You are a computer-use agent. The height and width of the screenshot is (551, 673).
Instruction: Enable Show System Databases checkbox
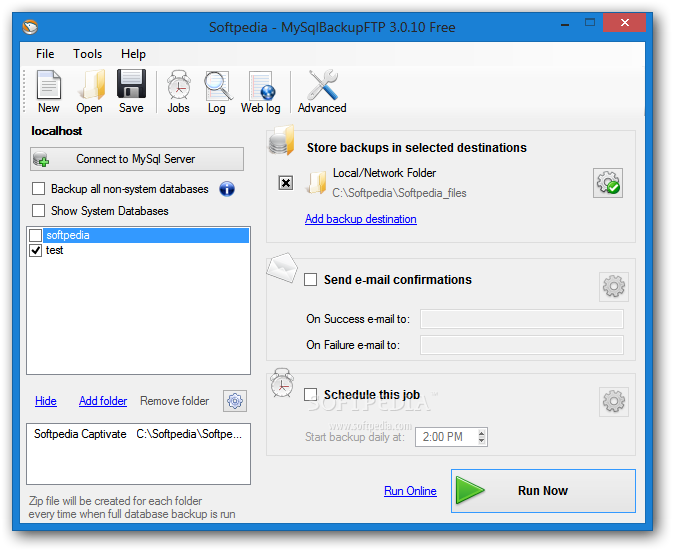pyautogui.click(x=38, y=211)
